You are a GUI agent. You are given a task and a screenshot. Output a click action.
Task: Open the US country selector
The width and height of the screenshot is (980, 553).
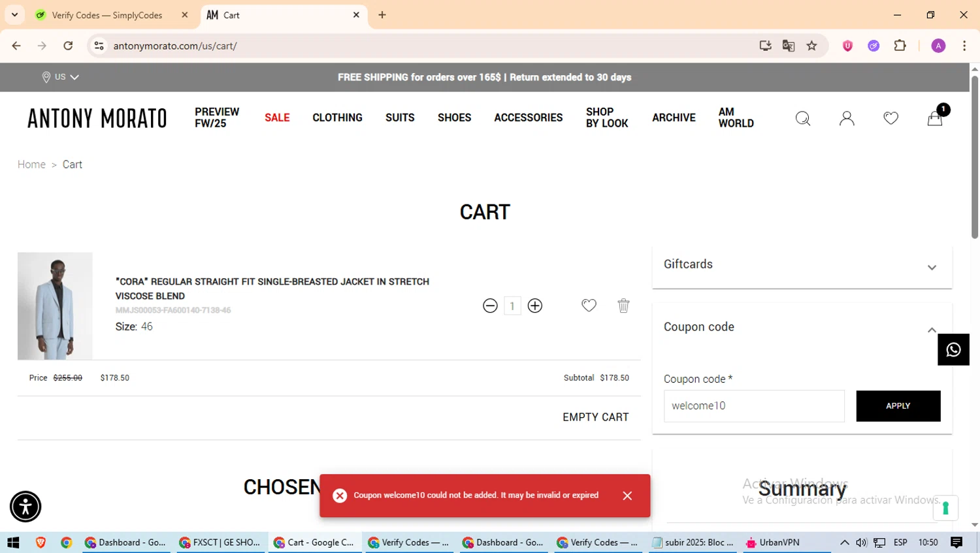click(60, 77)
